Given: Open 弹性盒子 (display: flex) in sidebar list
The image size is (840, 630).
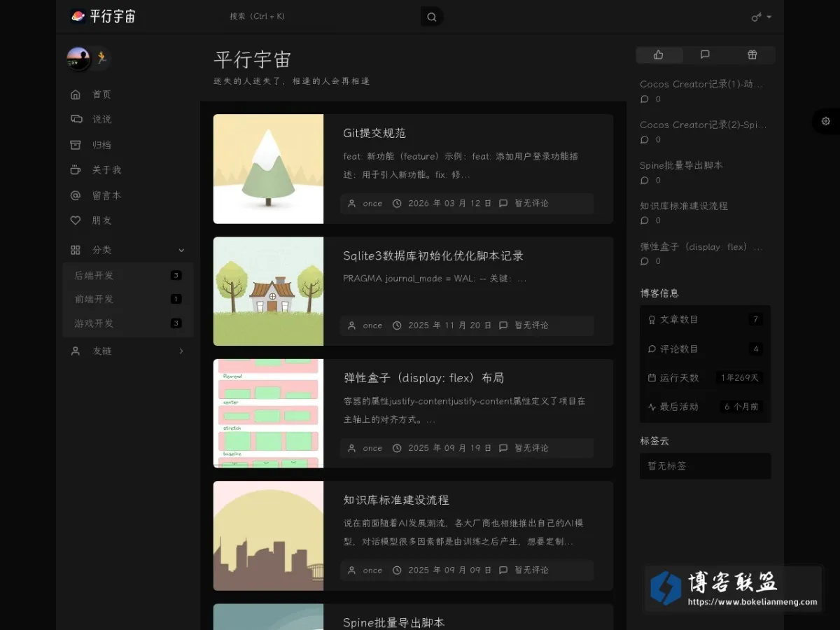Looking at the screenshot, I should [701, 246].
